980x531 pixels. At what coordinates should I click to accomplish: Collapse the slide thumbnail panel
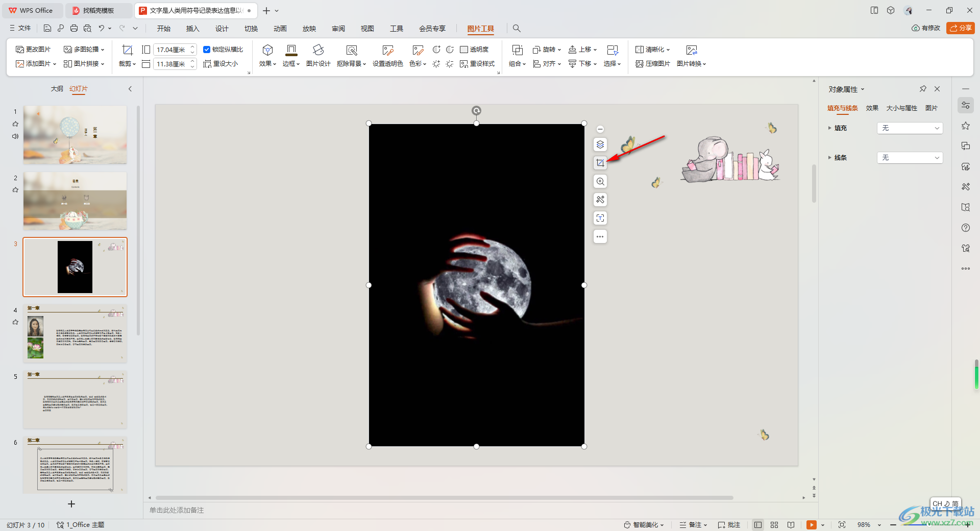pyautogui.click(x=130, y=89)
